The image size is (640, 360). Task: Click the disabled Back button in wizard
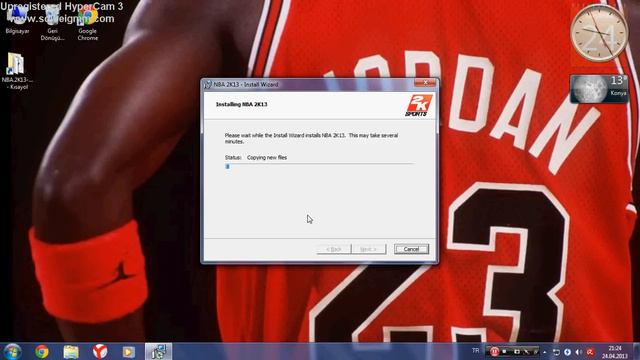click(334, 249)
